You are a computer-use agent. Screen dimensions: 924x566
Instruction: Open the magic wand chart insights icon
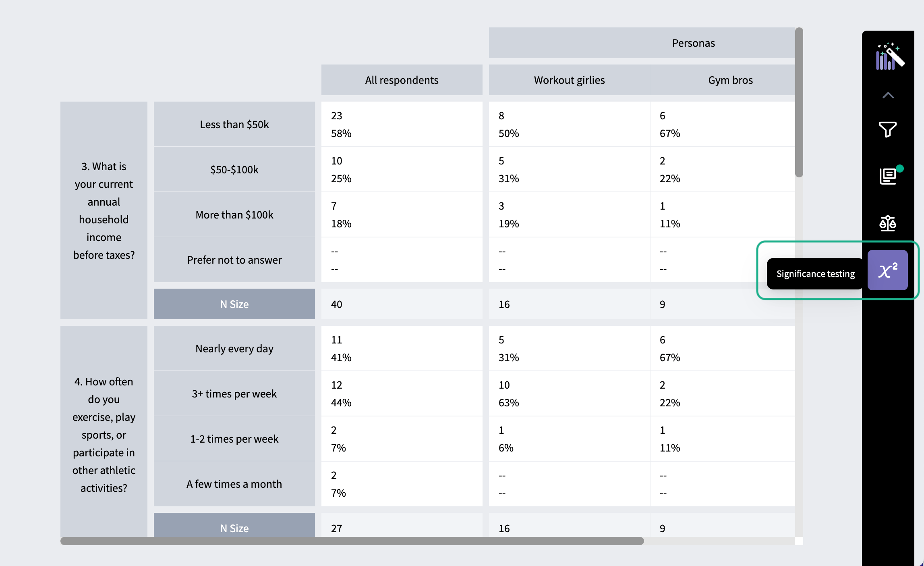[889, 56]
